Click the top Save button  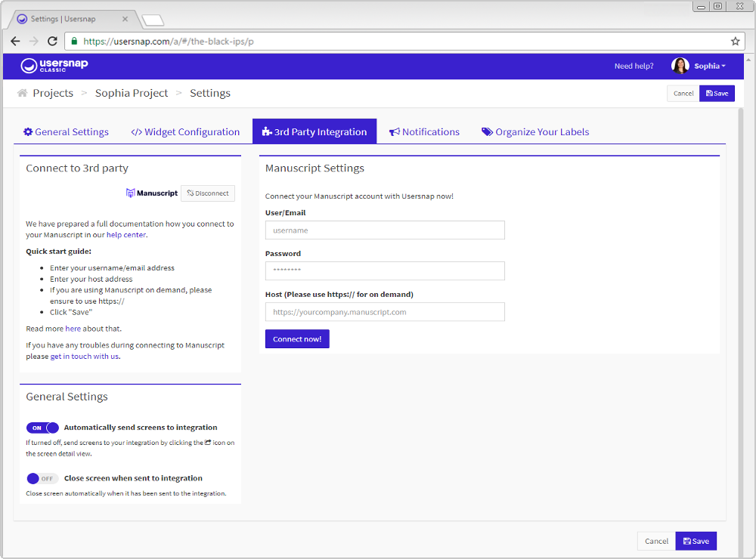coord(717,94)
